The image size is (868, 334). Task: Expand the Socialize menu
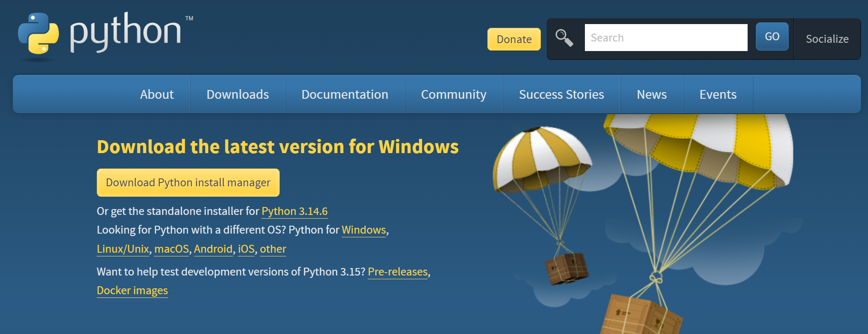tap(827, 39)
